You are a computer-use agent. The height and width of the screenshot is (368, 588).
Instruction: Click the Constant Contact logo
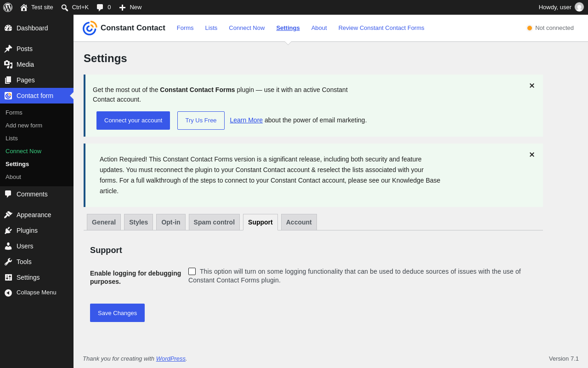tap(90, 28)
